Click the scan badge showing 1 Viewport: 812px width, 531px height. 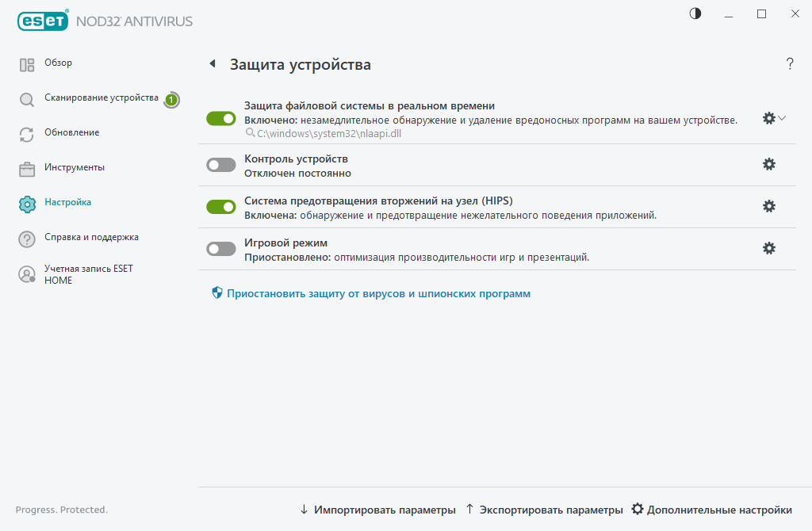click(x=171, y=100)
